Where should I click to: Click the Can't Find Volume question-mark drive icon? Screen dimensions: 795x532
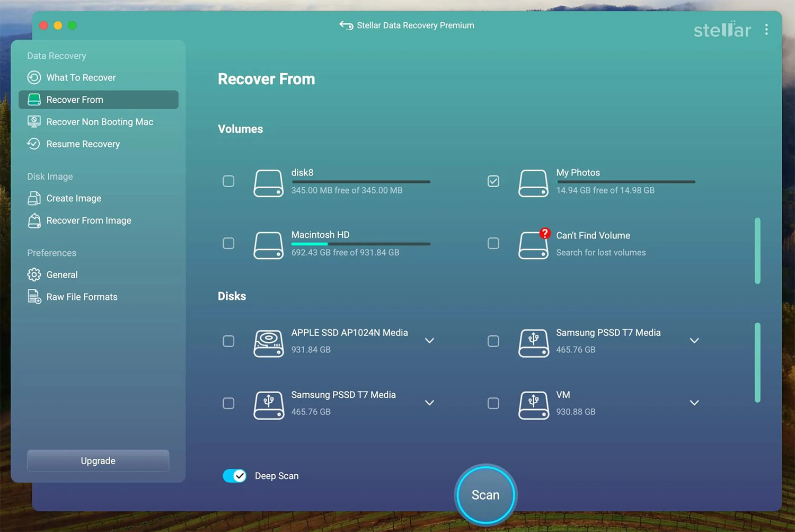534,244
